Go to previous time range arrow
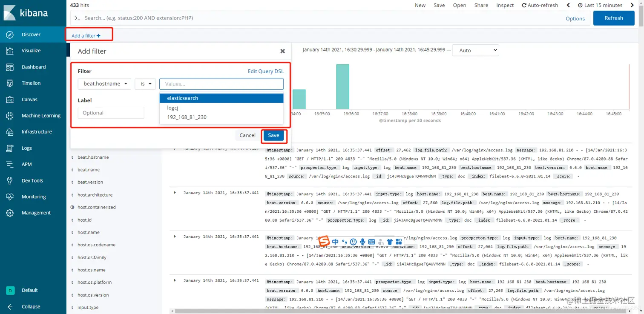 click(568, 5)
